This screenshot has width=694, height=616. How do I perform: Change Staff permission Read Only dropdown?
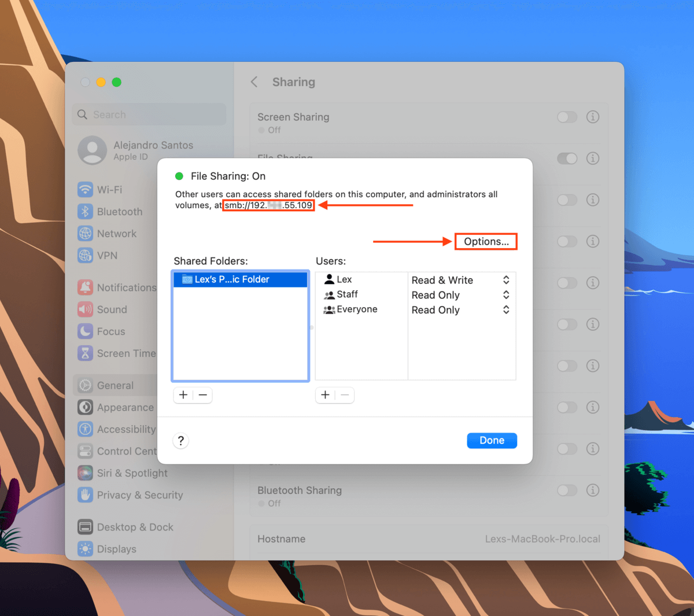461,295
